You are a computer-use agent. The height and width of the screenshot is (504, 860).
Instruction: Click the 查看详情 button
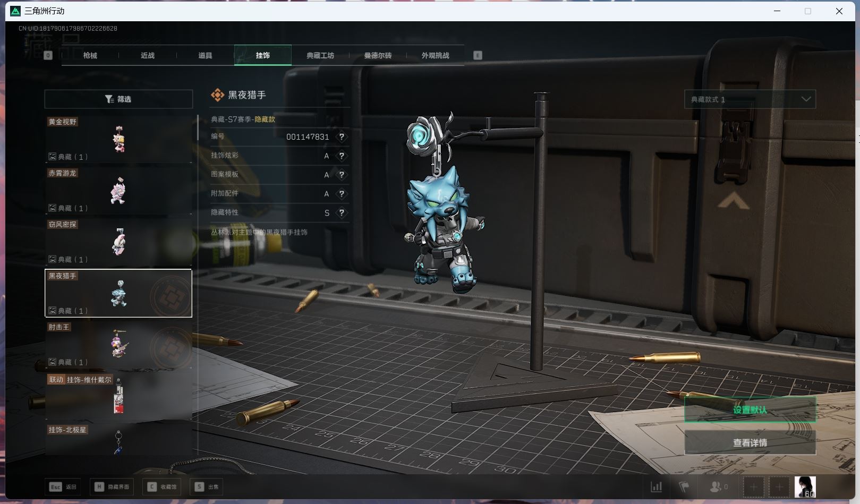click(750, 442)
